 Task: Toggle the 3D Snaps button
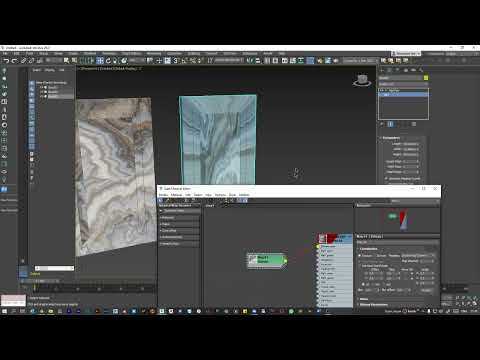click(x=176, y=61)
